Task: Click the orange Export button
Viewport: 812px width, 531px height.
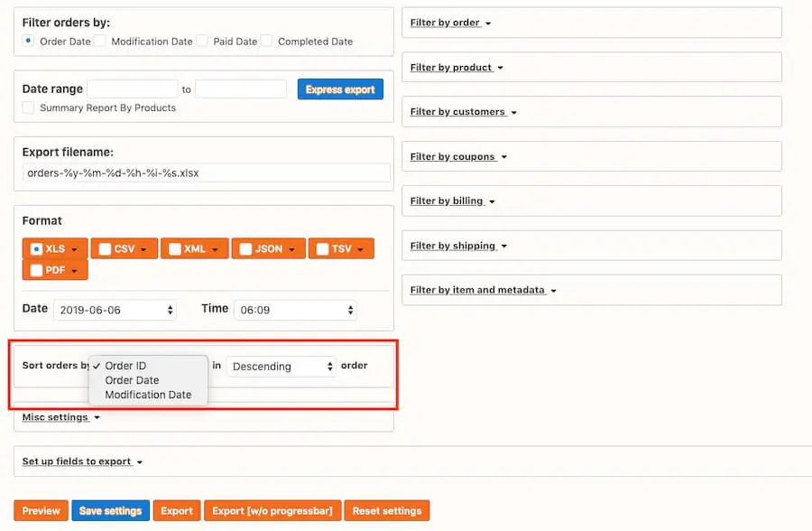Action: [x=177, y=511]
